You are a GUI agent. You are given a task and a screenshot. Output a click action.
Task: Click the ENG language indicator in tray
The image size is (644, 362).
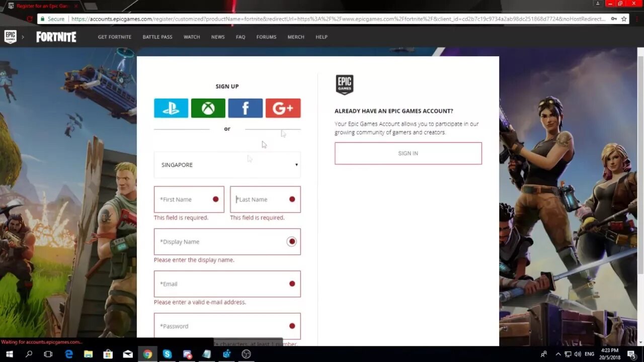click(589, 354)
